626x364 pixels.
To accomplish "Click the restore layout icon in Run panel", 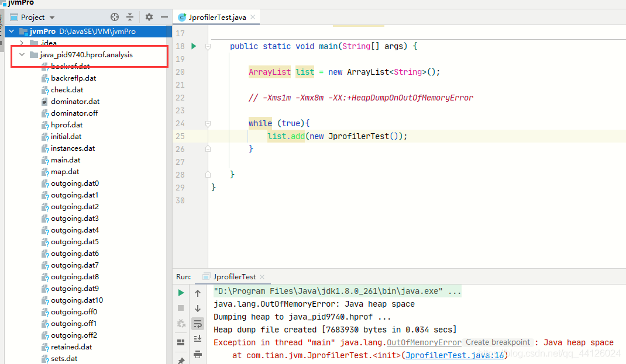I will coord(181,342).
